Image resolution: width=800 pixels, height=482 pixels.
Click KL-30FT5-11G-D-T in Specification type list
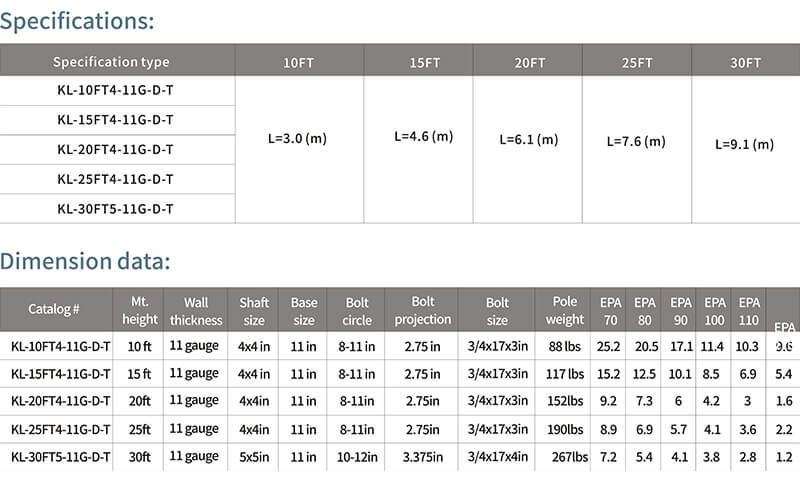tap(115, 209)
